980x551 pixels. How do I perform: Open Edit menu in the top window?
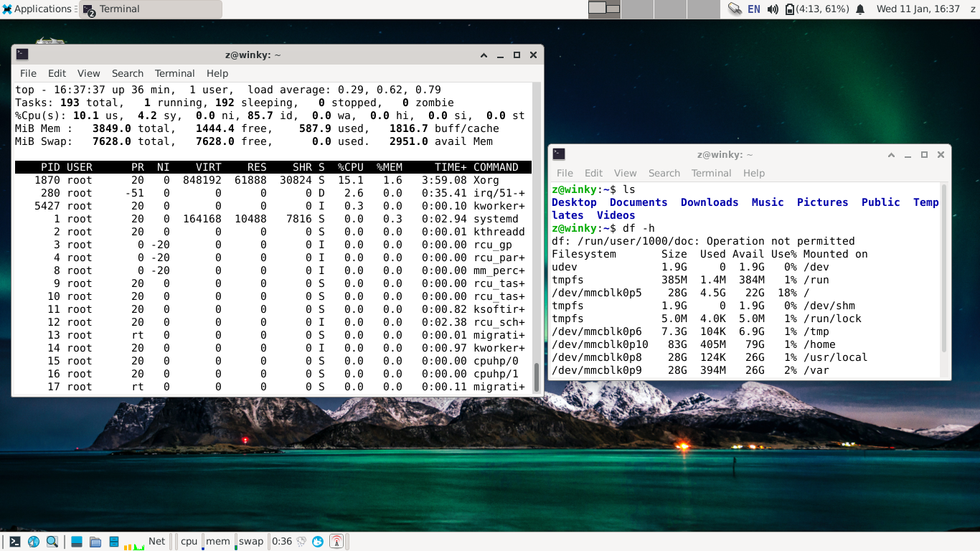(57, 73)
